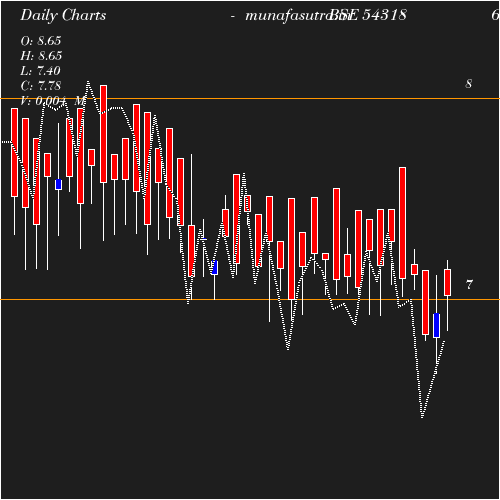Click the last blue candlestick near 7
The image size is (500, 500).
pyautogui.click(x=436, y=325)
